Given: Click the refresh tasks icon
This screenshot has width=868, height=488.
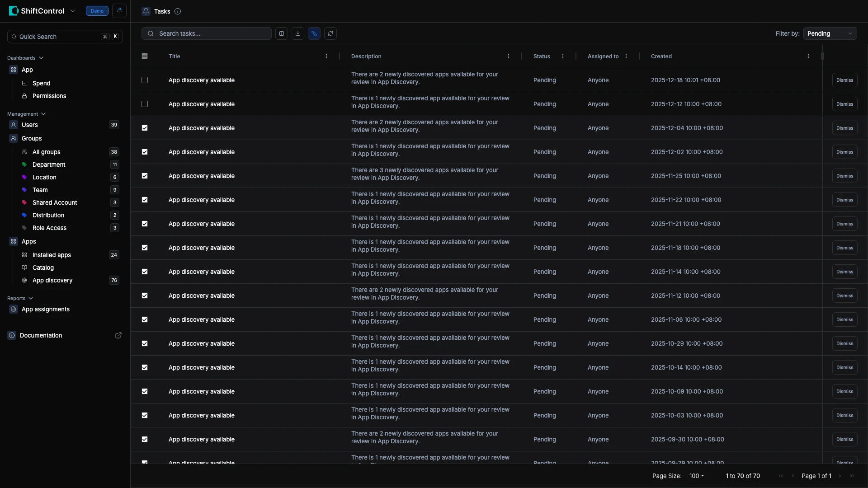Looking at the screenshot, I should [330, 33].
